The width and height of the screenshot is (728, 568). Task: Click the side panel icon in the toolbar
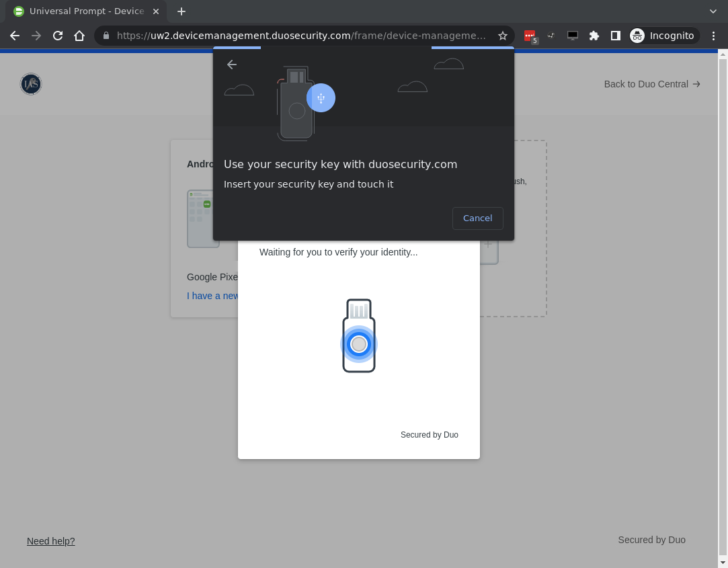[616, 36]
